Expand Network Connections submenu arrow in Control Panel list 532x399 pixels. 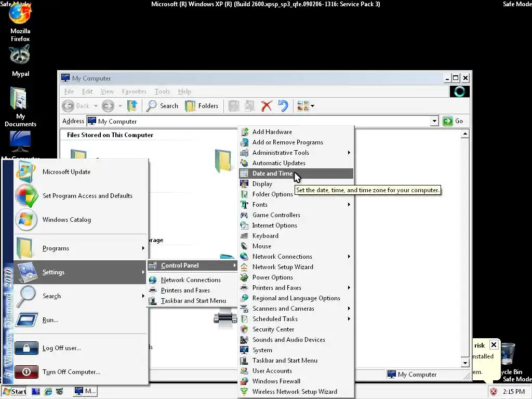(x=349, y=257)
